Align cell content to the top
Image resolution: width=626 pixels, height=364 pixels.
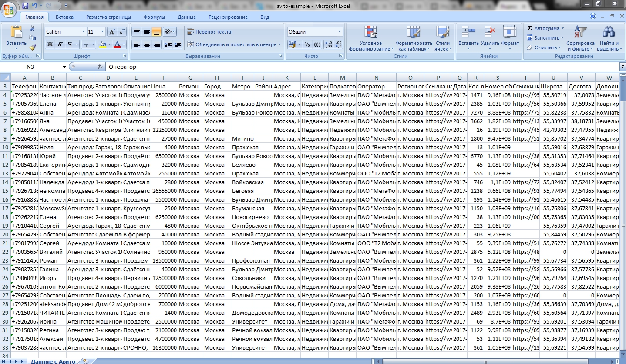(x=137, y=32)
